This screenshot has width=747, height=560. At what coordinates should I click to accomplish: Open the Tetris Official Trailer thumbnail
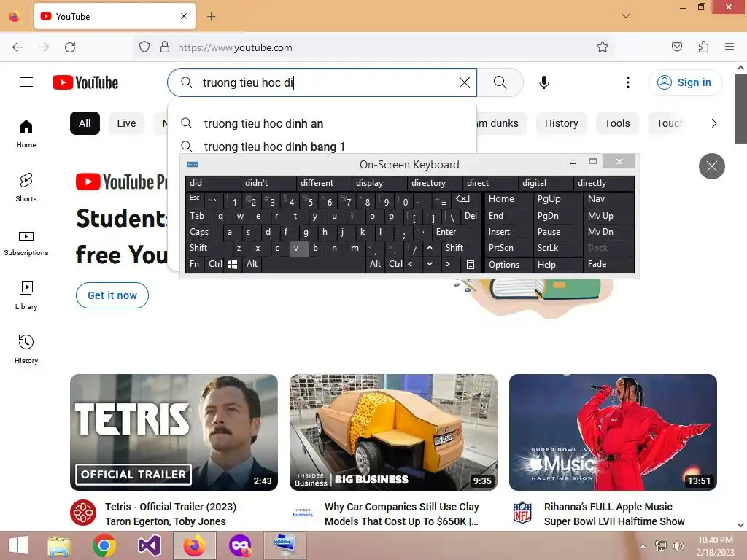click(174, 432)
